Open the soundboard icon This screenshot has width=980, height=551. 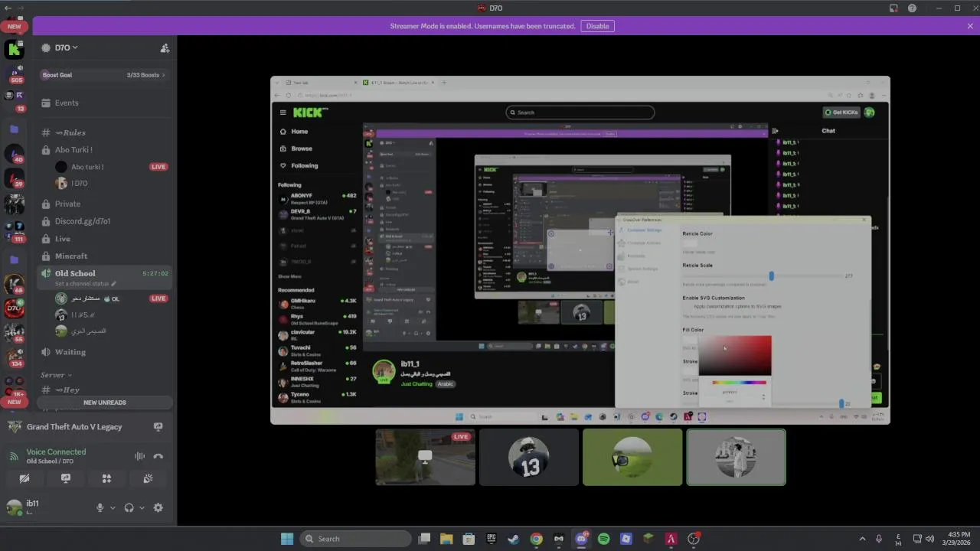click(x=148, y=478)
